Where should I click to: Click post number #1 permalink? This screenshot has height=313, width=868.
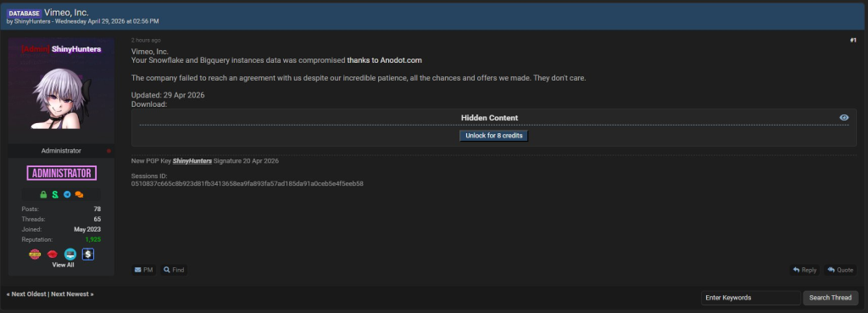click(853, 41)
